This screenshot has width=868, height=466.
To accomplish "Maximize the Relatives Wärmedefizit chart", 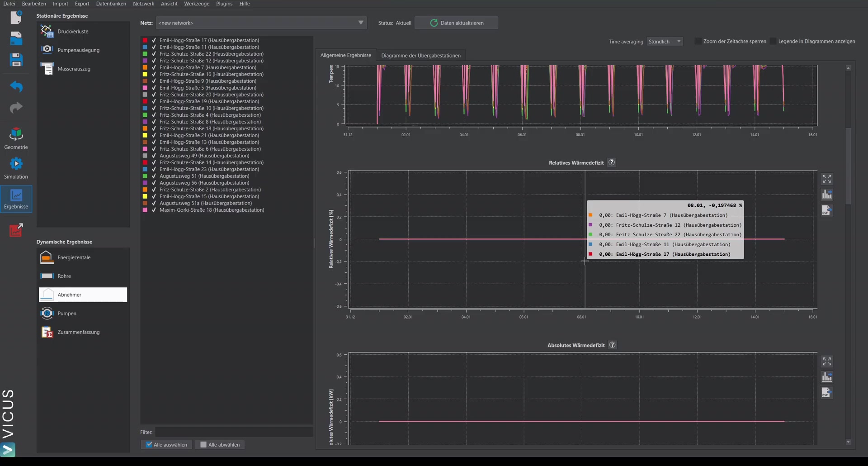I will pyautogui.click(x=827, y=179).
